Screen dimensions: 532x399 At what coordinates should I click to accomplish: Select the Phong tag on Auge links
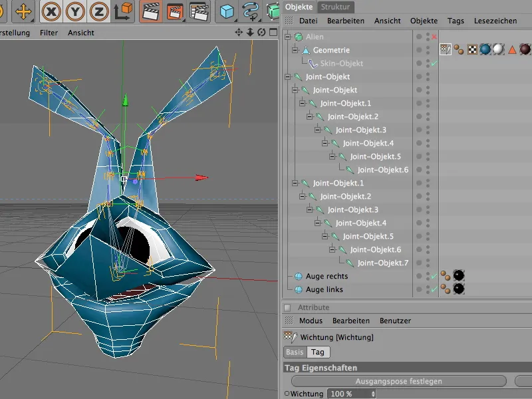click(446, 289)
